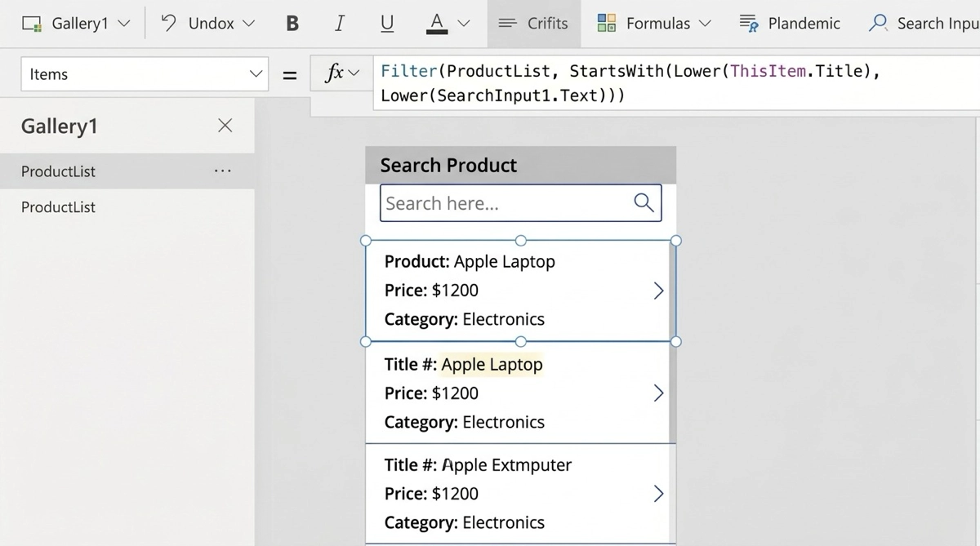Viewport: 980px width, 546px height.
Task: Click the Plandemic toolbar button
Action: tap(790, 24)
